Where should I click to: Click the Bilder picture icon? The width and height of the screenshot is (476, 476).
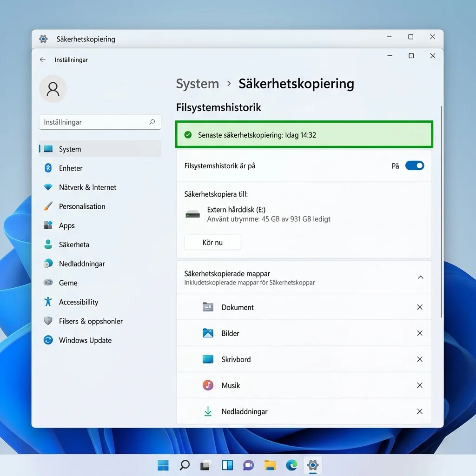pos(208,333)
